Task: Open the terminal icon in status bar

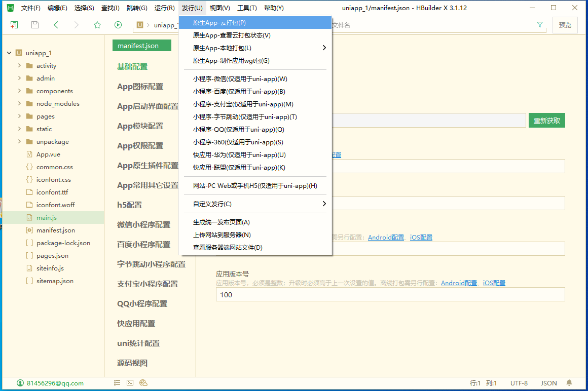Action: [x=130, y=383]
